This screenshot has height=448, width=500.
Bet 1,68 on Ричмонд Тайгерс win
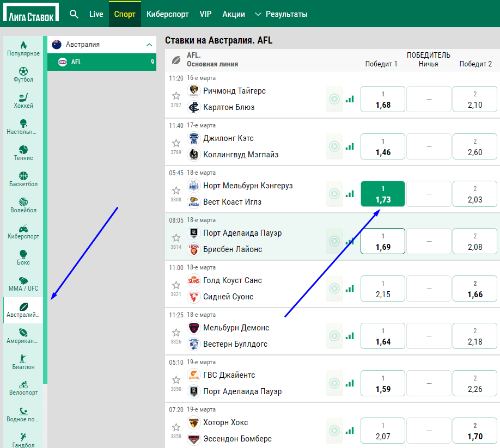click(x=383, y=99)
